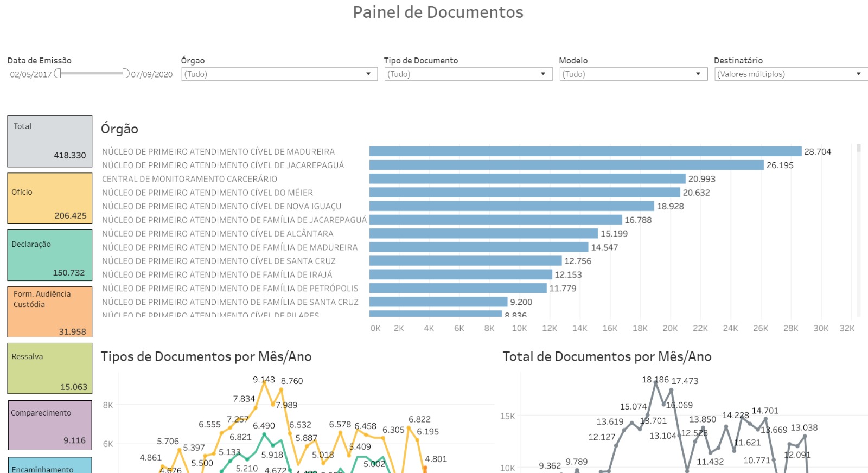Select the Declaração green card
868x473 pixels.
[49, 255]
